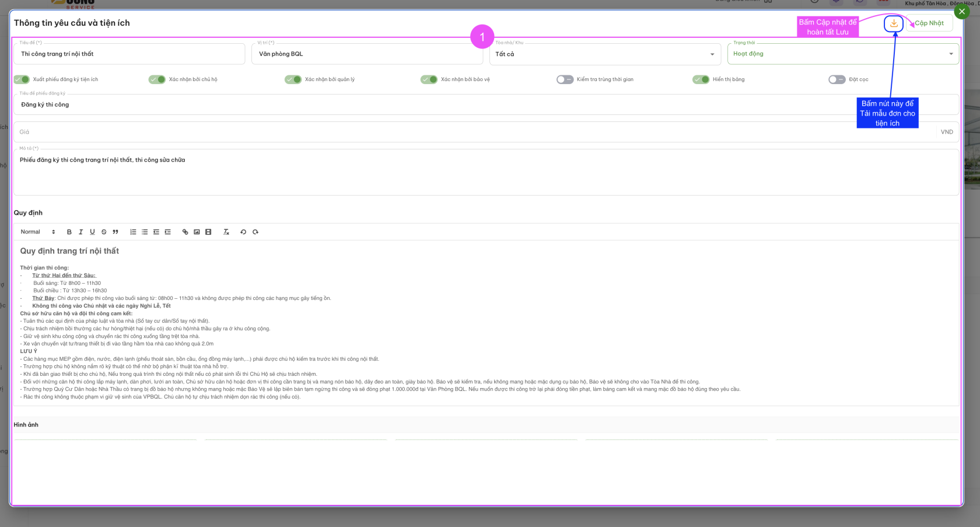
Task: Toggle bold formatting in Quy định editor
Action: [69, 232]
